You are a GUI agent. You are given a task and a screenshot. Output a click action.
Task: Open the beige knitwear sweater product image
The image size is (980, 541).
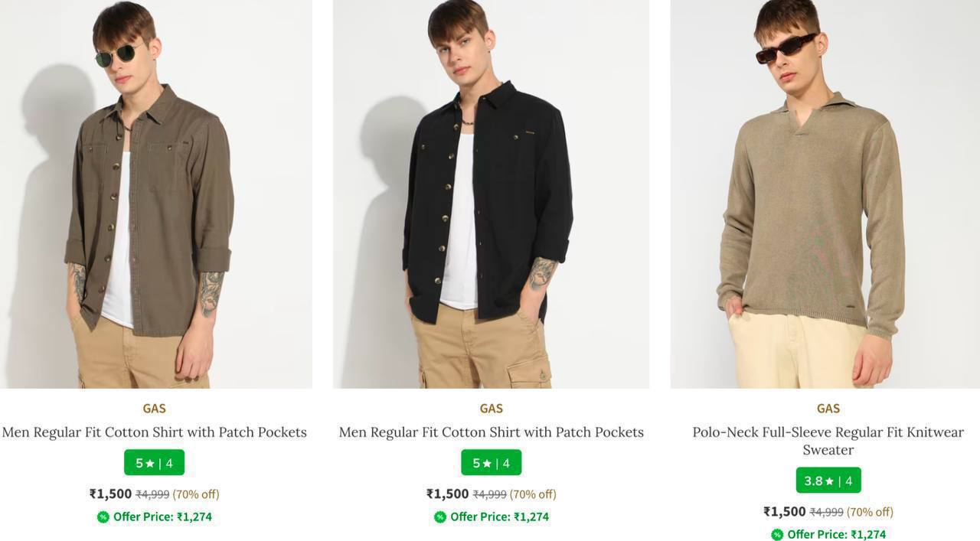point(825,194)
